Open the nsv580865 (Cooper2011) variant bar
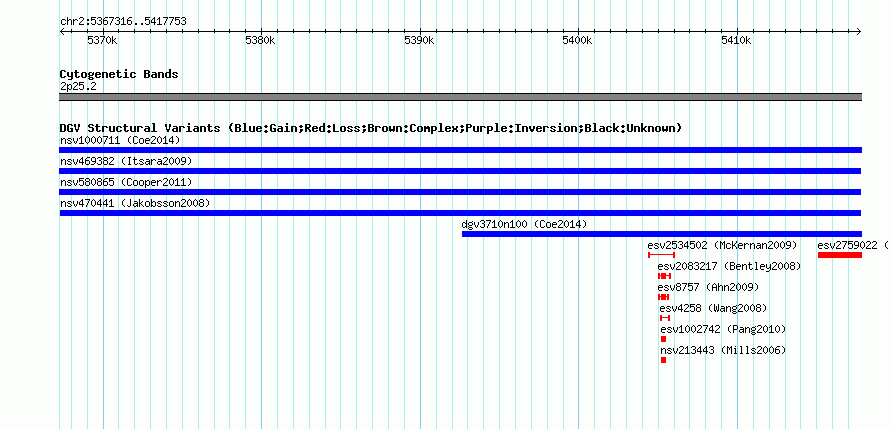 [460, 192]
